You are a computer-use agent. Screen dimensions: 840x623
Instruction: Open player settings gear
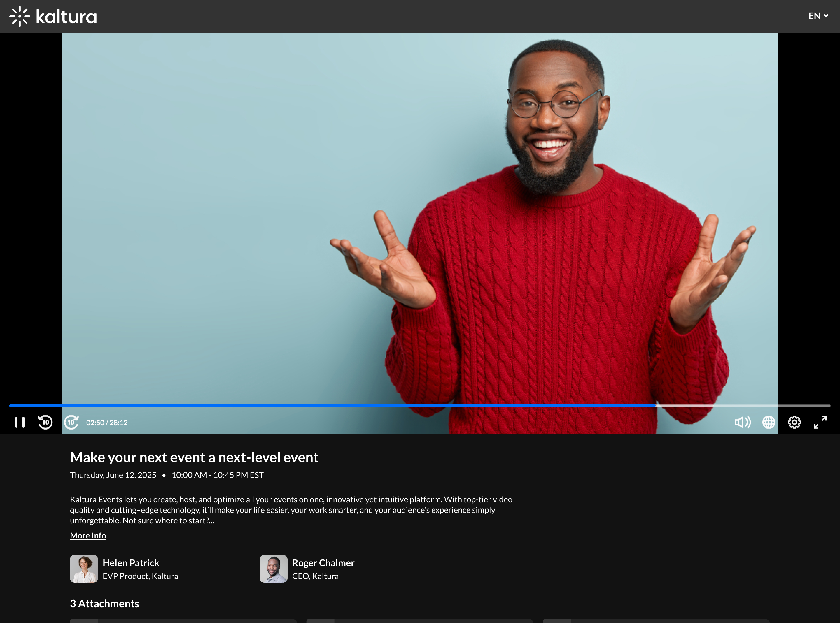[794, 422]
